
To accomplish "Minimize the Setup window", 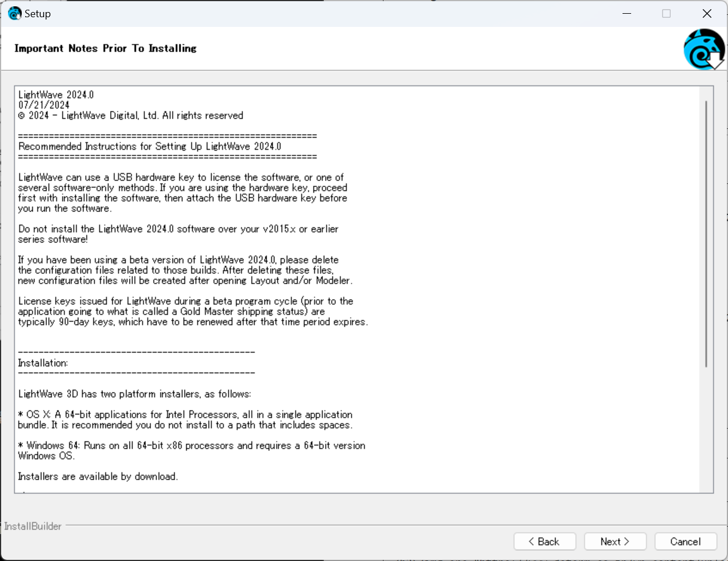I will [627, 13].
